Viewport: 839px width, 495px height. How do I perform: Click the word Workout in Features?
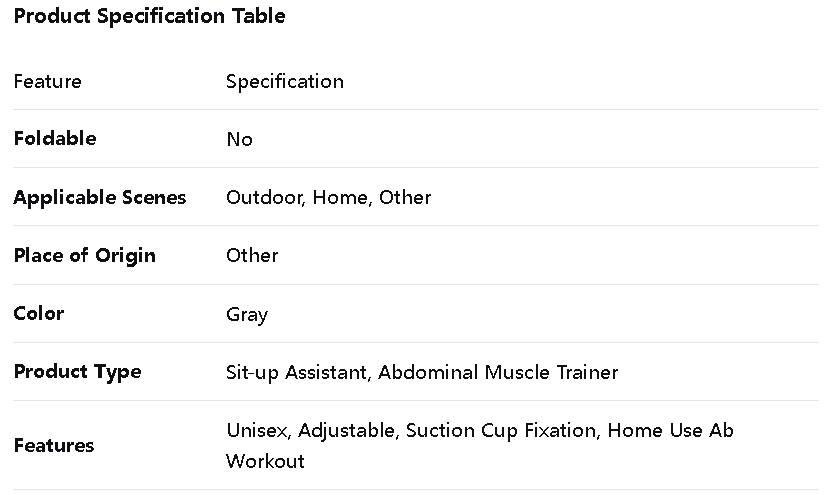265,461
